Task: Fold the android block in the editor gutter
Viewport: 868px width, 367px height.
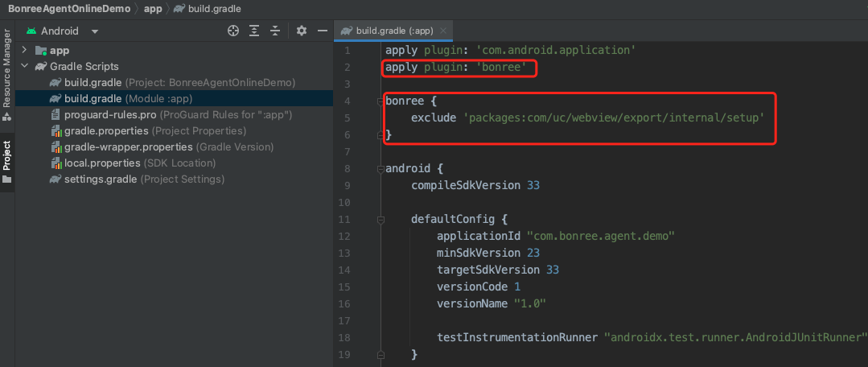Action: 376,169
